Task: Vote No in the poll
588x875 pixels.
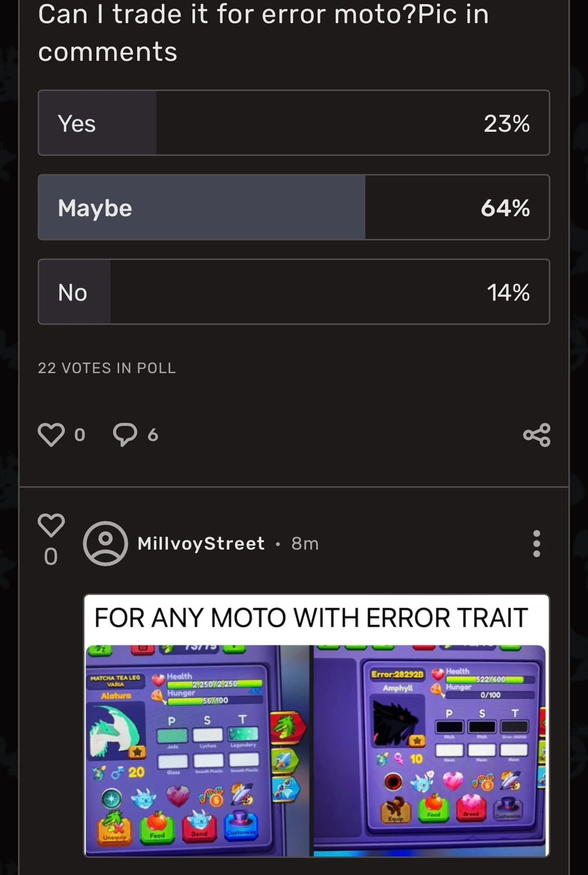Action: pyautogui.click(x=294, y=292)
